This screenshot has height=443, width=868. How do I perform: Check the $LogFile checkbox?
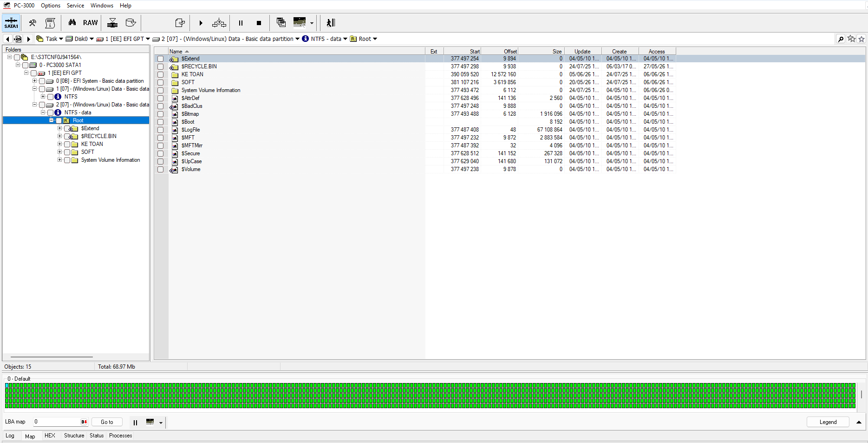161,130
